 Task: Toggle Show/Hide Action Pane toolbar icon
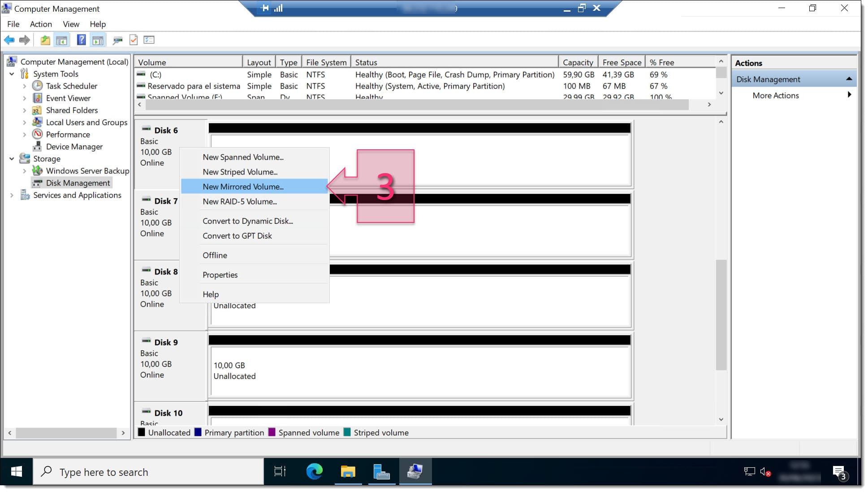(x=98, y=40)
